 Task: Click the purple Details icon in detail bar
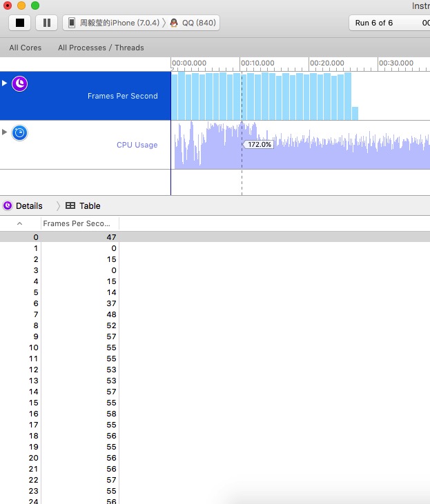pos(8,205)
